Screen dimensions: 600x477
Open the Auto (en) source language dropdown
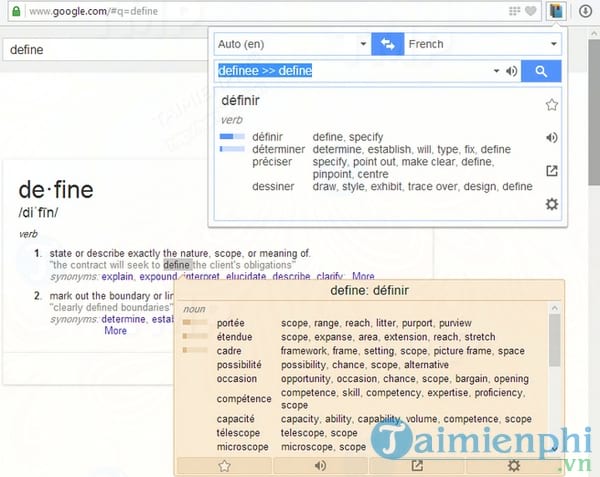coord(292,44)
